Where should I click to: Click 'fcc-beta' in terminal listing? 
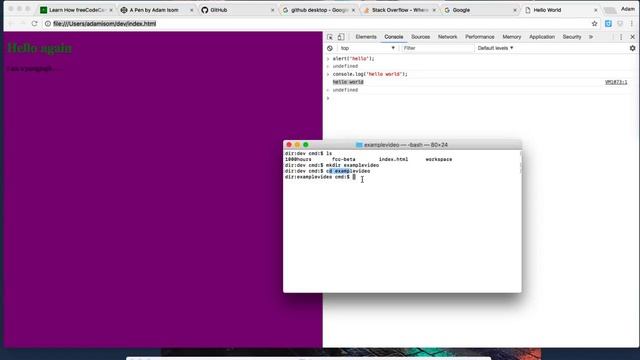[x=344, y=159]
